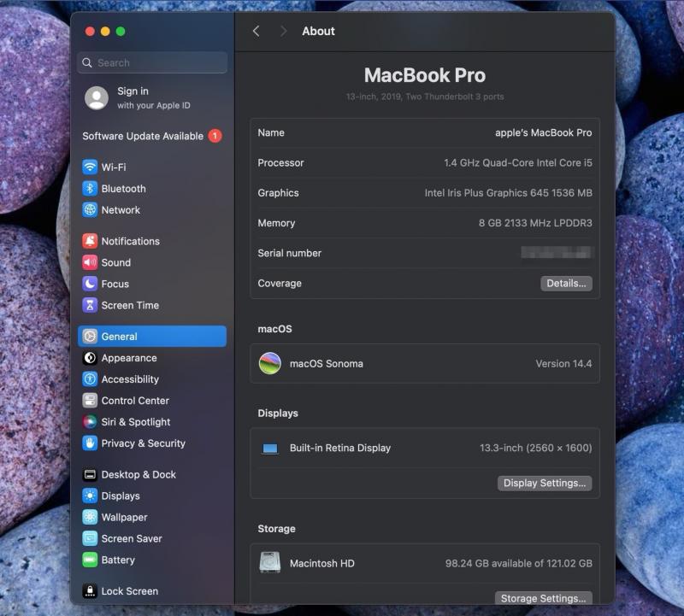Image resolution: width=684 pixels, height=616 pixels.
Task: Select Wi-Fi in the sidebar list
Action: tap(152, 167)
